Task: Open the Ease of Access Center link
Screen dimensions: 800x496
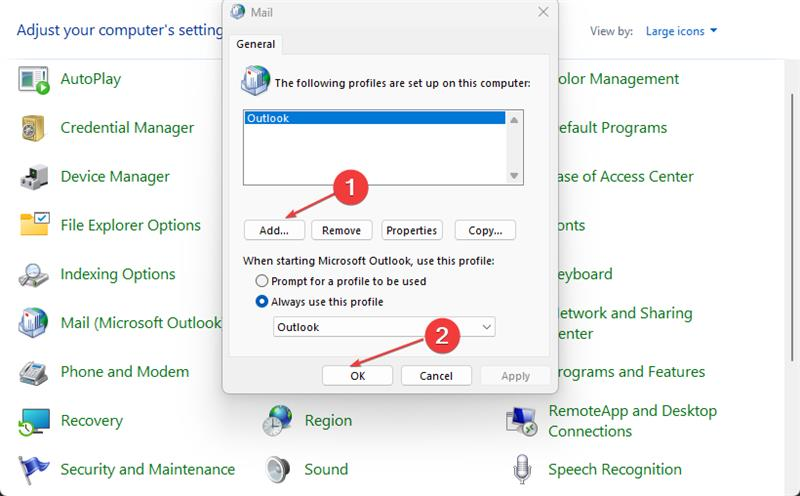Action: click(x=626, y=177)
